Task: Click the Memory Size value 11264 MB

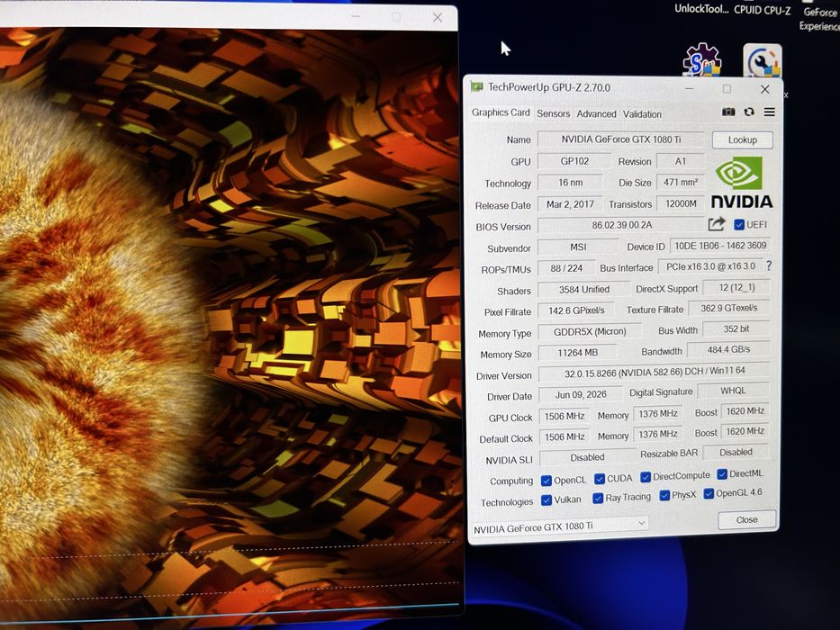Action: [577, 353]
